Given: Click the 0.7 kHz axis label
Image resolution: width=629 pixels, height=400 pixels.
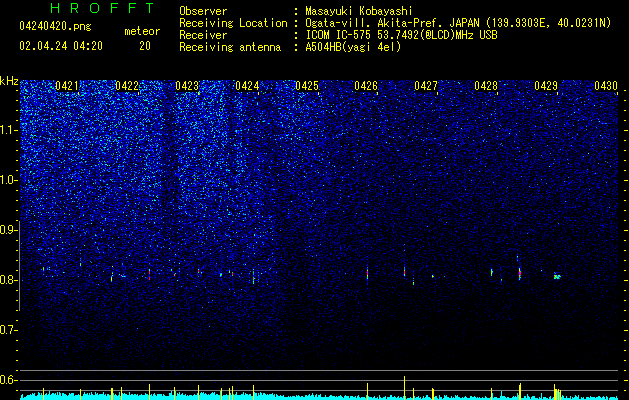Looking at the screenshot, I should 8,330.
